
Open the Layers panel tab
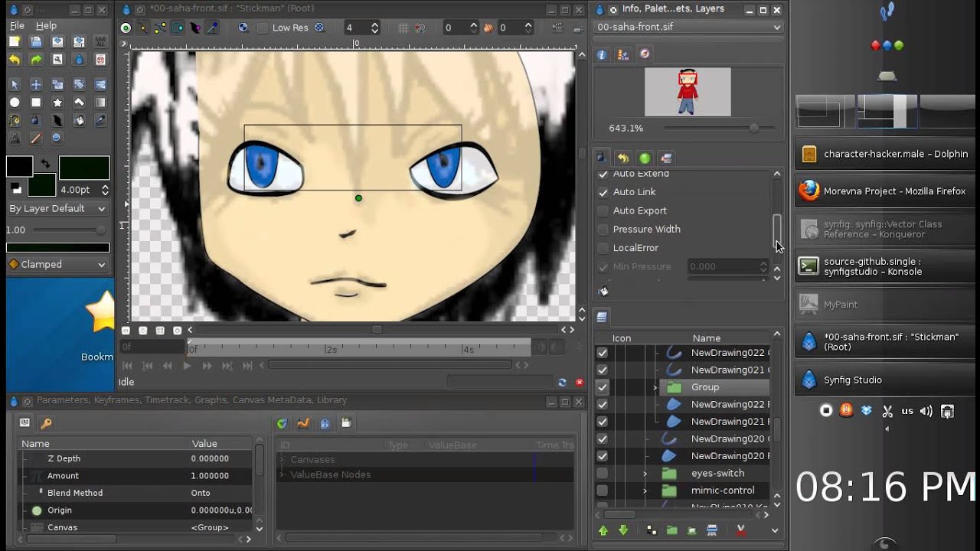[602, 317]
